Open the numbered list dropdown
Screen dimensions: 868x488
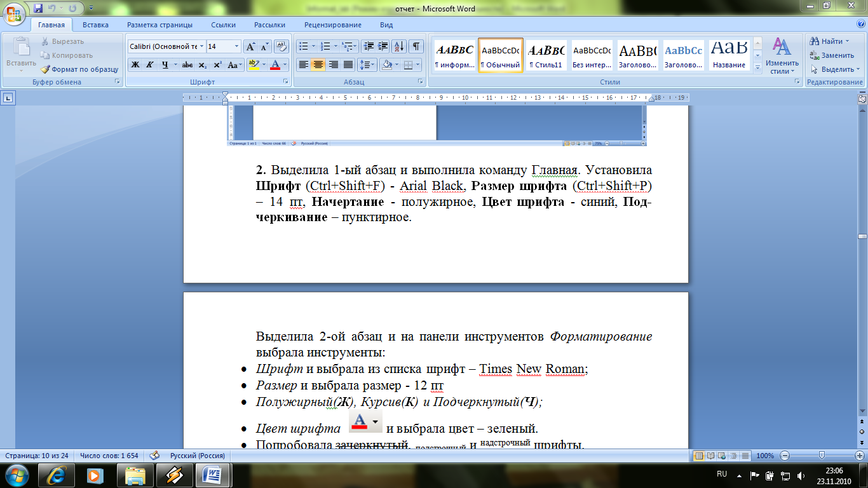coord(336,46)
